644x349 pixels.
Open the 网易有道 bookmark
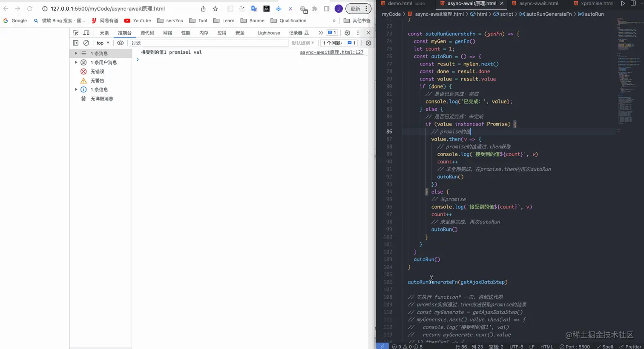click(x=105, y=20)
